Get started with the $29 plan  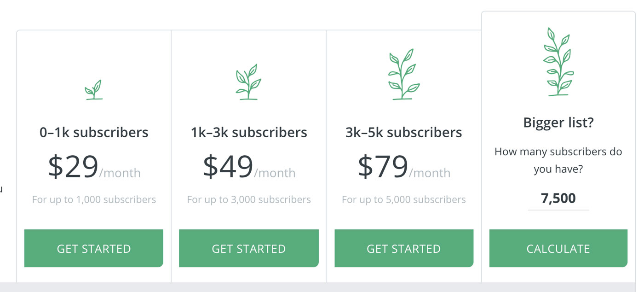(94, 248)
